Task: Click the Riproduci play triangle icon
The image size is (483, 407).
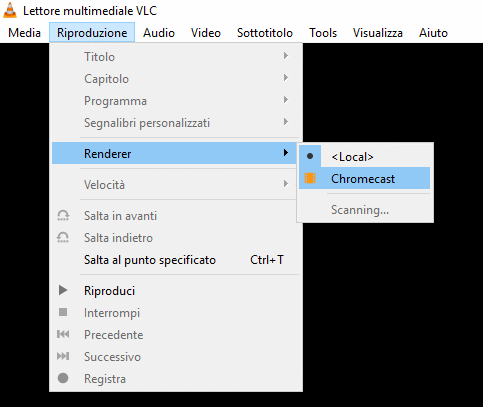Action: point(63,290)
